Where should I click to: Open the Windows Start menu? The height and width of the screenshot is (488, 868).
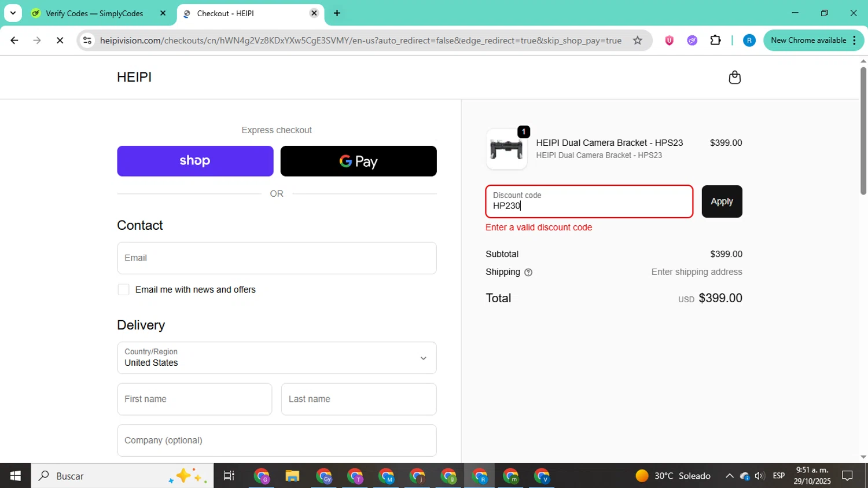coord(15,476)
